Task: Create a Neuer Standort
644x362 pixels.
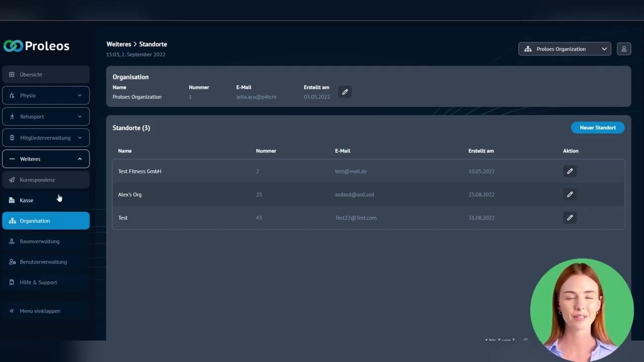Action: (x=598, y=128)
